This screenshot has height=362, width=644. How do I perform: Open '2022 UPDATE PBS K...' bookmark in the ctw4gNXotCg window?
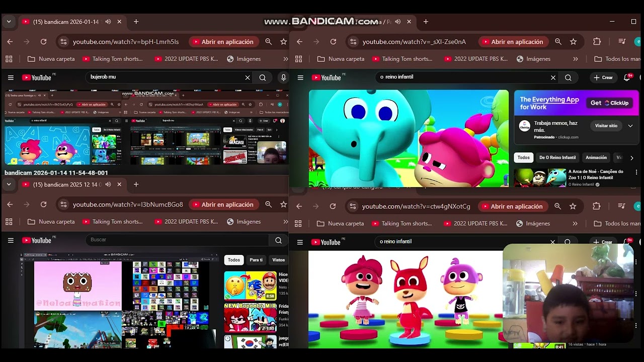(475, 224)
